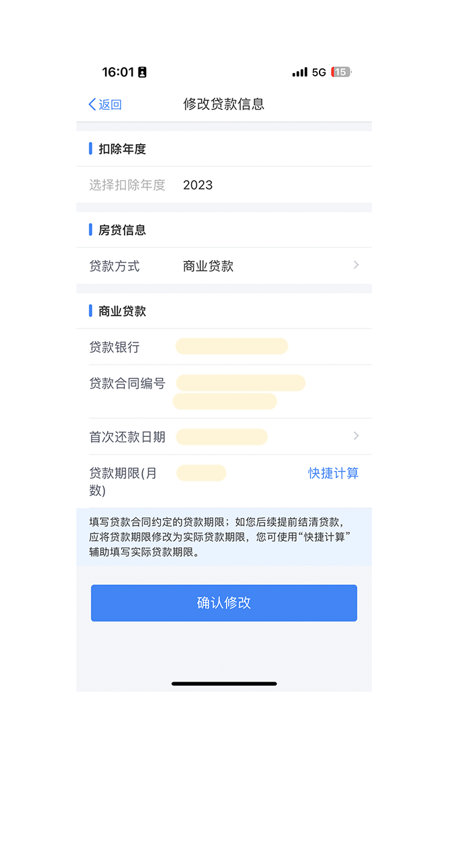Tap the 5G network indicator
The height and width of the screenshot is (868, 469).
click(319, 72)
